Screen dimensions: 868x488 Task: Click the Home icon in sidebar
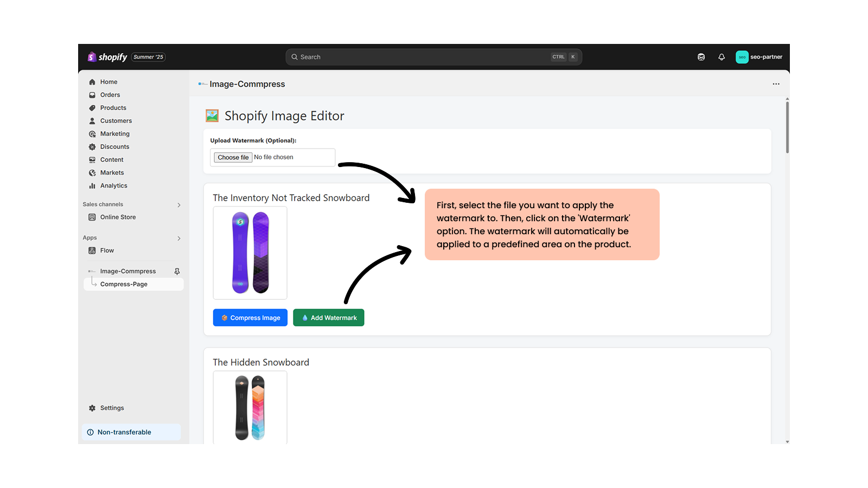point(92,82)
